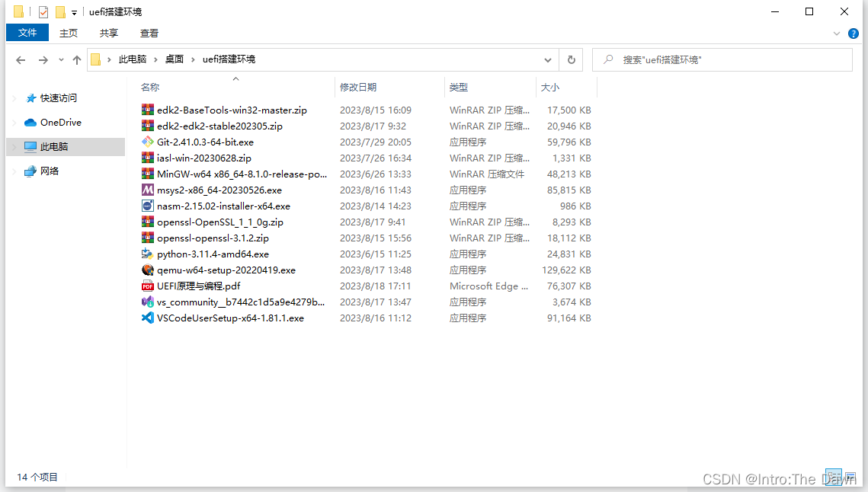This screenshot has width=868, height=492.
Task: Open recent locations dropdown arrow
Action: (61, 59)
